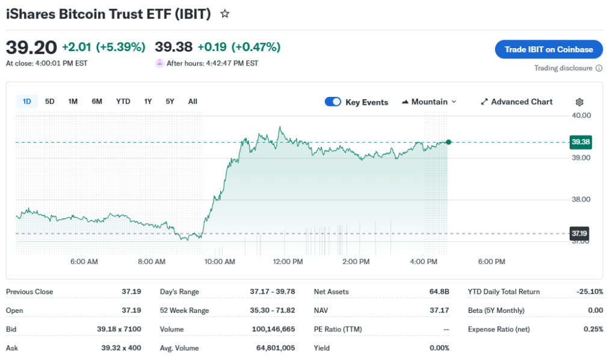Select the 1Y time range
Image resolution: width=616 pixels, height=364 pixels.
click(x=148, y=102)
